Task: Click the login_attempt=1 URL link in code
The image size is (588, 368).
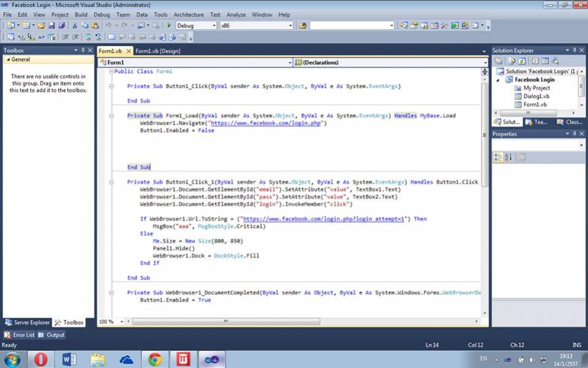Action: pos(323,219)
